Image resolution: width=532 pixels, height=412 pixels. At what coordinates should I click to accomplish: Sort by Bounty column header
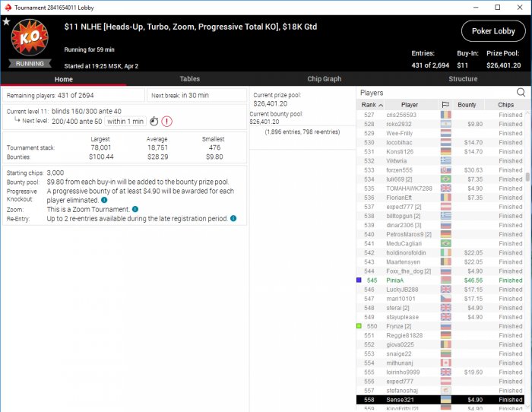(x=467, y=105)
